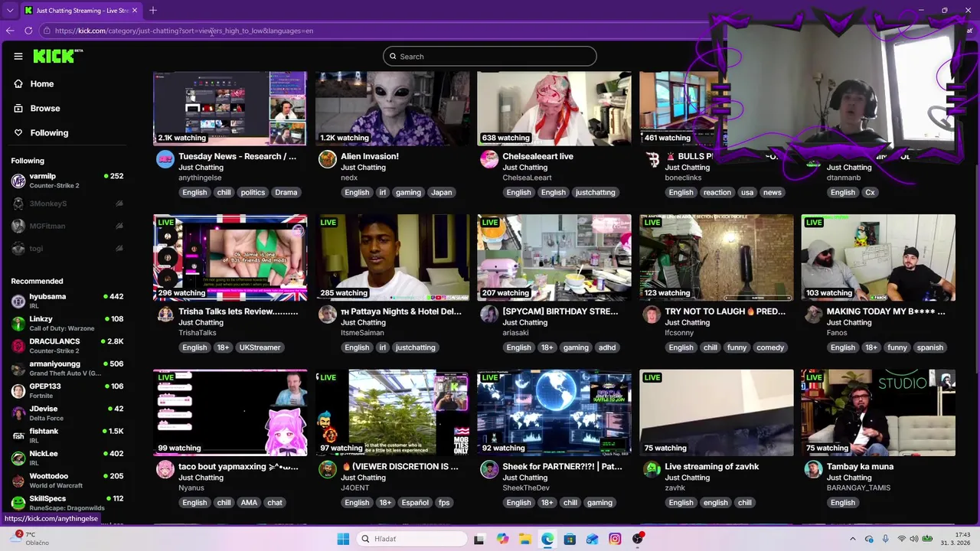Image resolution: width=980 pixels, height=551 pixels.
Task: Click Fanos channel avatar
Action: (813, 315)
